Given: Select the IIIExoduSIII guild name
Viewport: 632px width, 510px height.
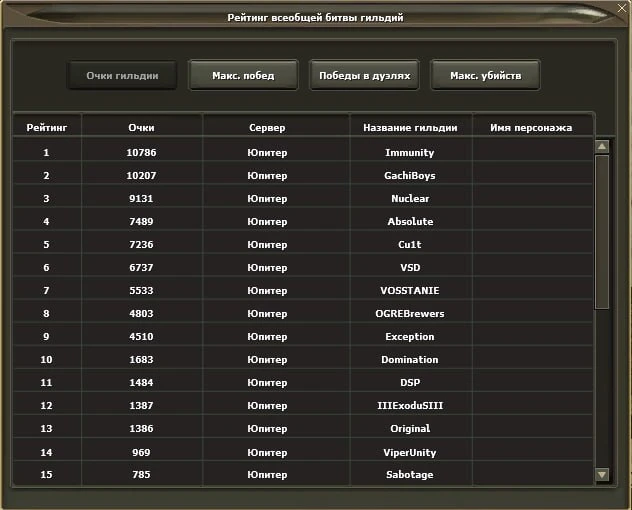Looking at the screenshot, I should click(410, 406).
